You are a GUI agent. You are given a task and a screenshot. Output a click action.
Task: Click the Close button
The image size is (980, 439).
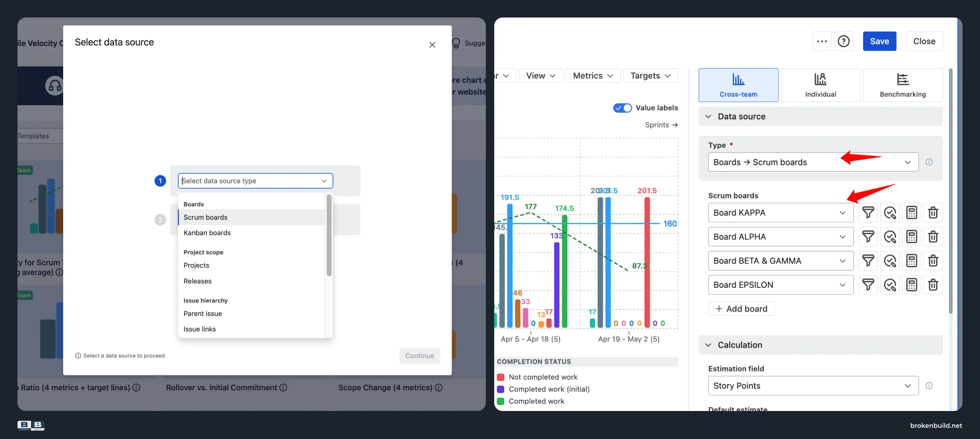[x=924, y=41]
